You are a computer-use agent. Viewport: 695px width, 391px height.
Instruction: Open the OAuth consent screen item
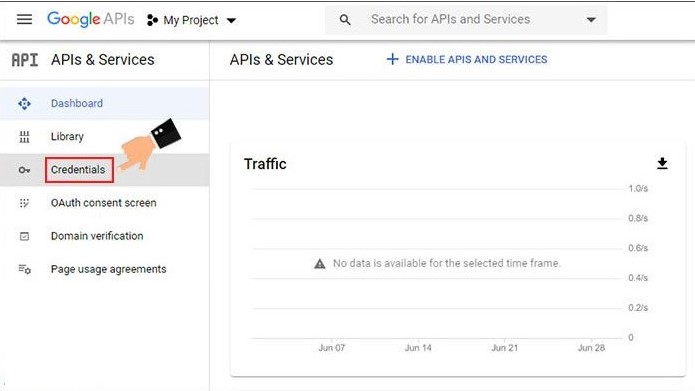[x=105, y=203]
